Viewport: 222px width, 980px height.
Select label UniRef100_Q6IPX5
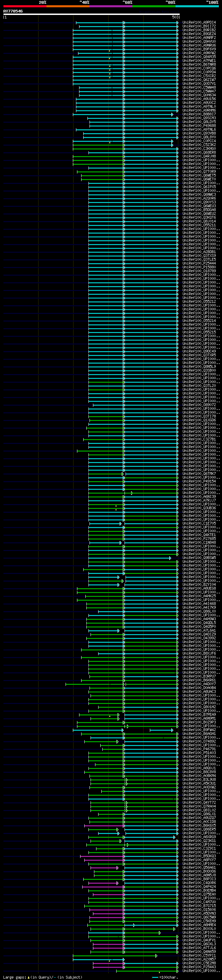click(x=199, y=187)
